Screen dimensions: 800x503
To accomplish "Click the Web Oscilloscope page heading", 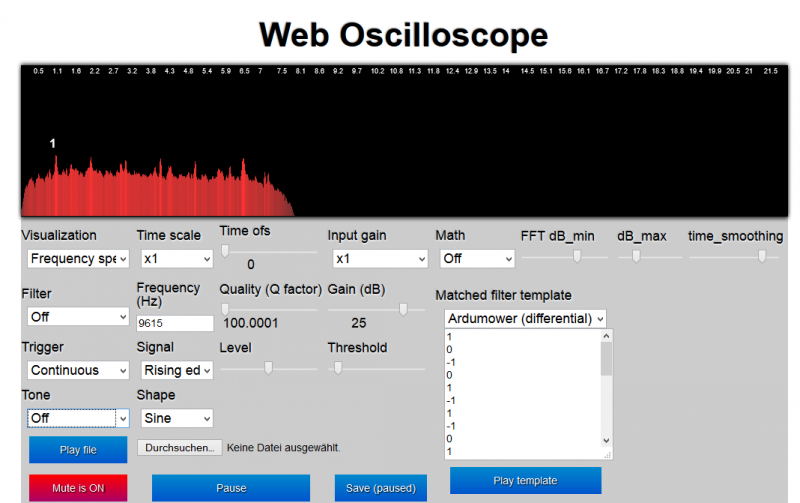I will click(x=404, y=35).
